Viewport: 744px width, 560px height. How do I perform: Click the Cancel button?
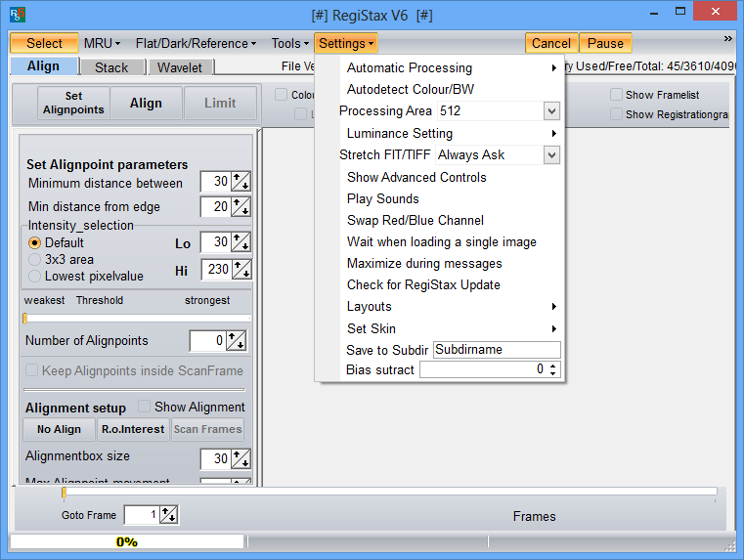pyautogui.click(x=551, y=43)
